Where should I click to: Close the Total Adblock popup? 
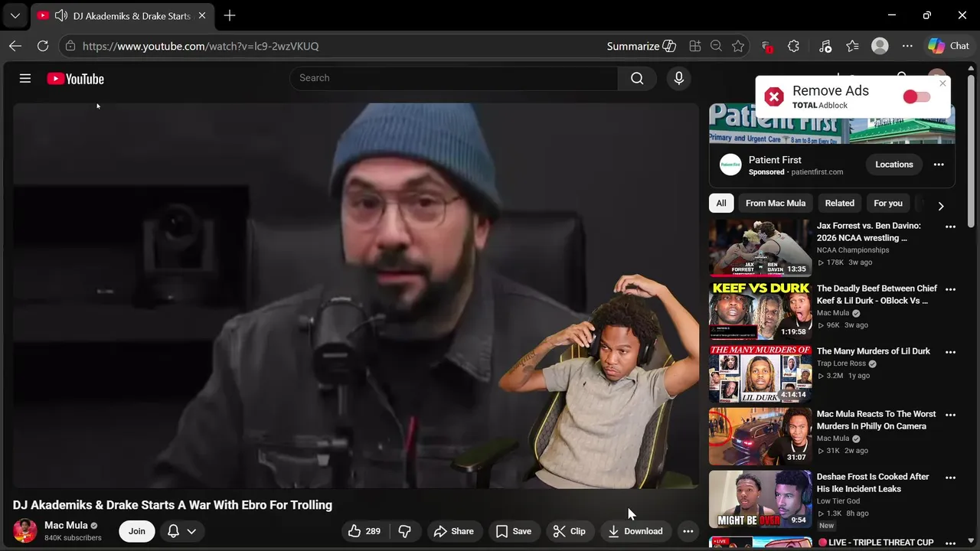942,83
